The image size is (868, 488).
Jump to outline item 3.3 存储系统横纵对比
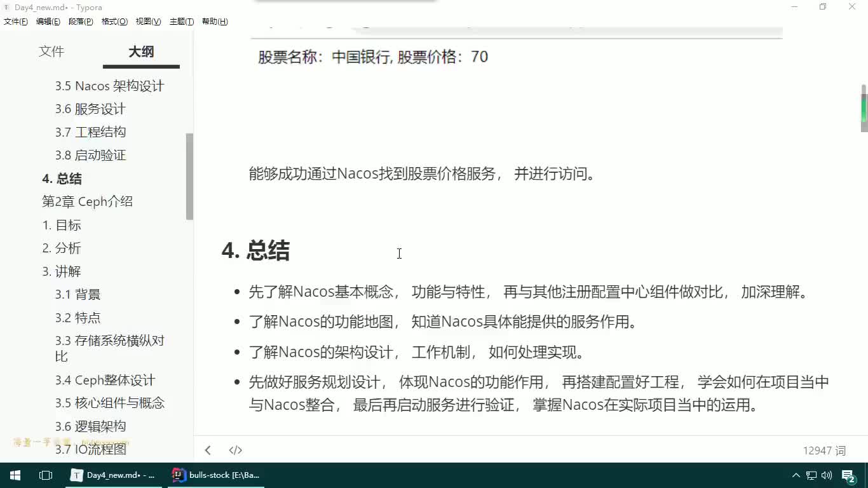pyautogui.click(x=109, y=348)
